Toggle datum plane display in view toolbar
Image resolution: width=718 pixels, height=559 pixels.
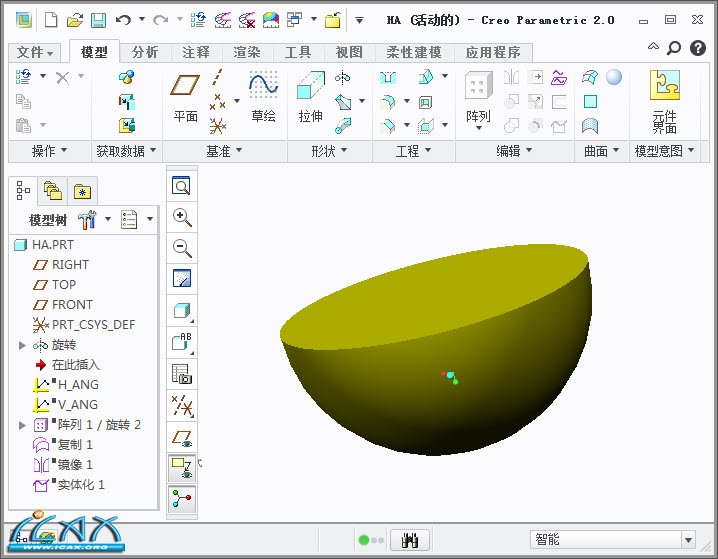[x=182, y=437]
